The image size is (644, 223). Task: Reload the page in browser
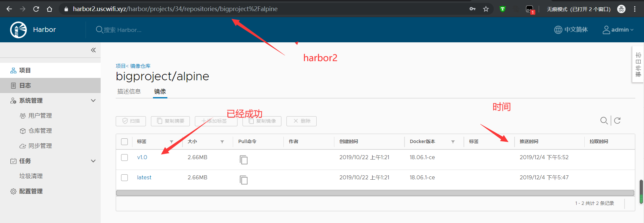[x=36, y=9]
